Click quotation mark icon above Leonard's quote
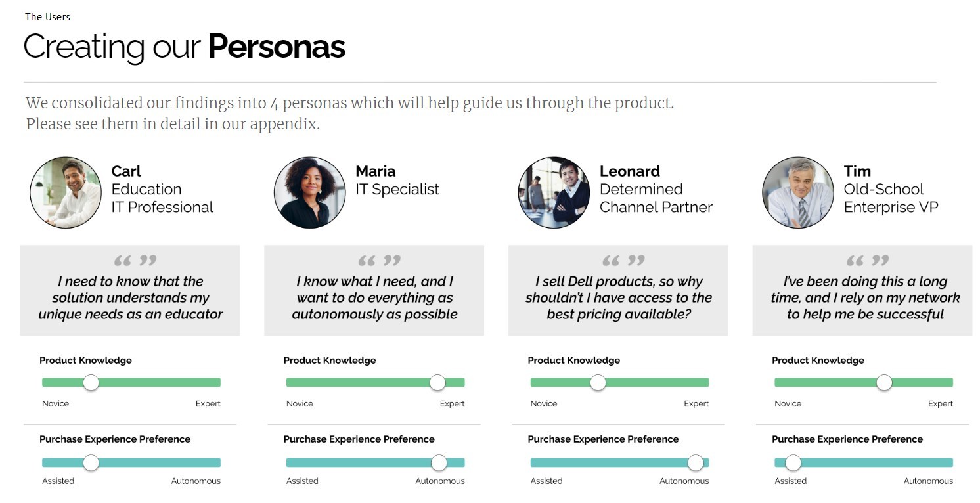Screen dimensions: 980x503 tap(623, 261)
